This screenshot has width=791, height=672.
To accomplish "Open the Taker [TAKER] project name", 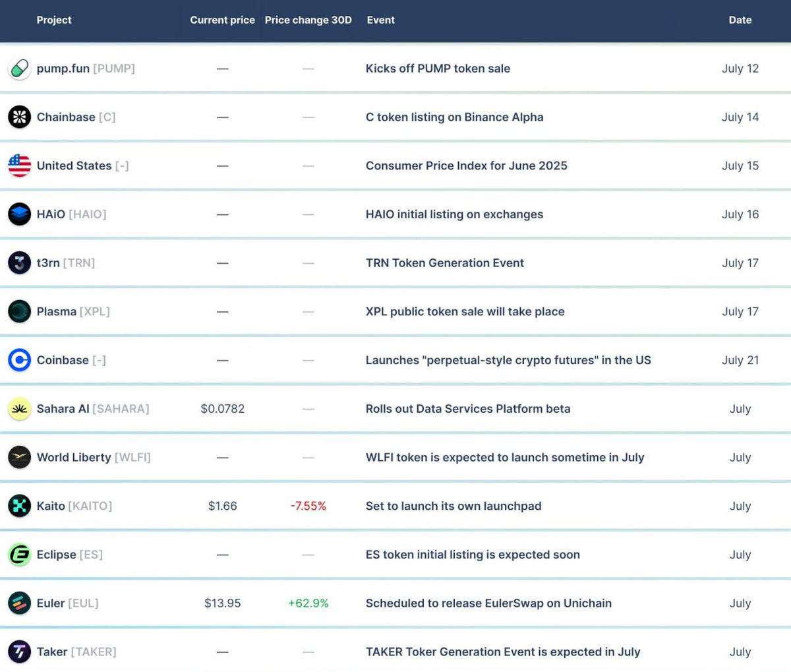I will 76,652.
